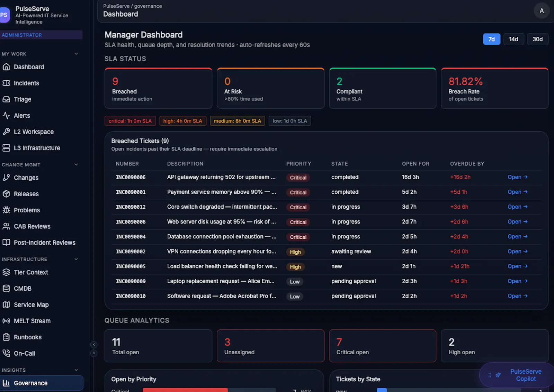Click the On-Call phone icon
Viewport: 554px width, 392px height.
6,353
